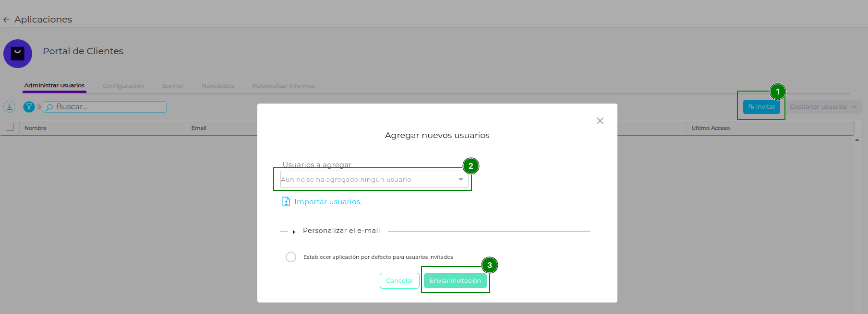Click the back arrow next to Aplicaciones
The height and width of the screenshot is (314, 868).
coord(6,20)
